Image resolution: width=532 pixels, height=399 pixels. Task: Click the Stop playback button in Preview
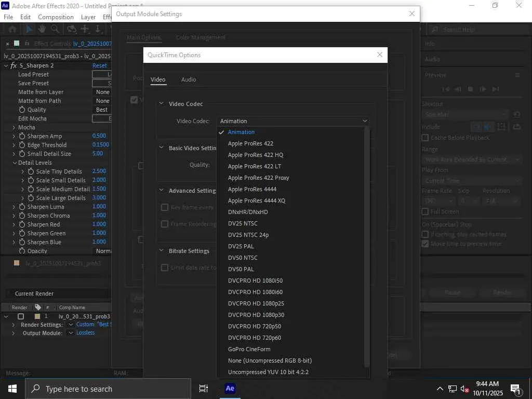[470, 89]
